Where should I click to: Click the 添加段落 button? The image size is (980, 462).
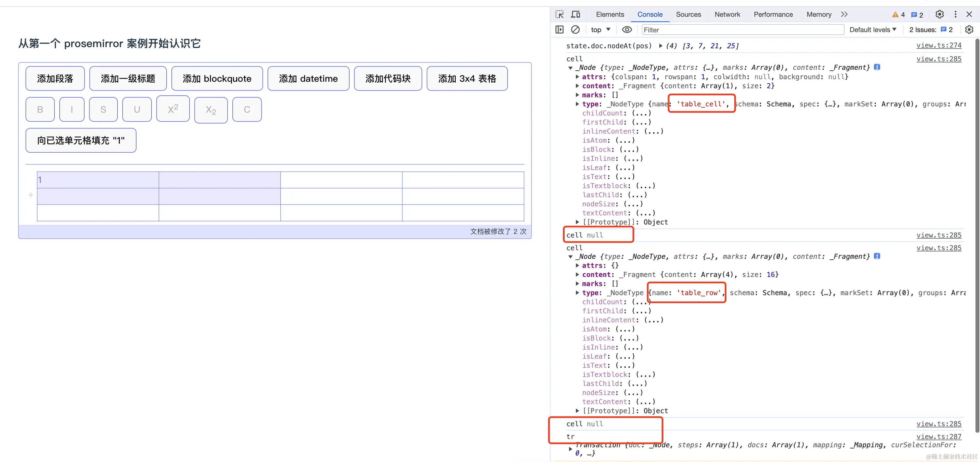pyautogui.click(x=55, y=78)
